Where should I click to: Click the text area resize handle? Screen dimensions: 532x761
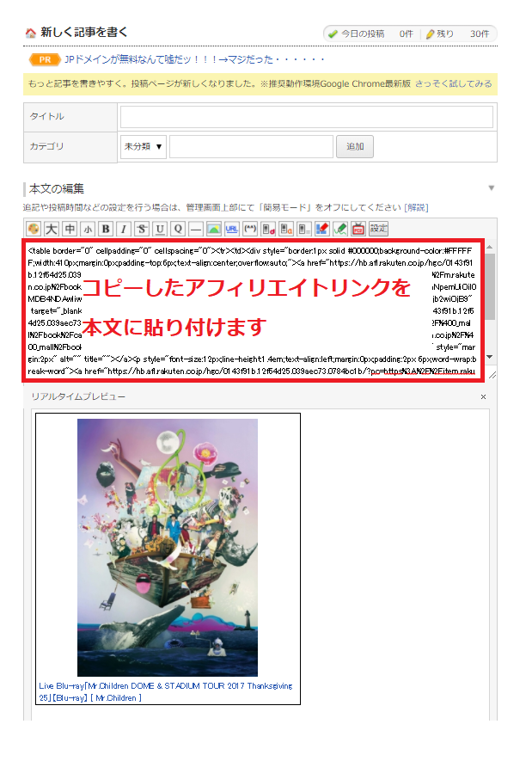click(492, 375)
